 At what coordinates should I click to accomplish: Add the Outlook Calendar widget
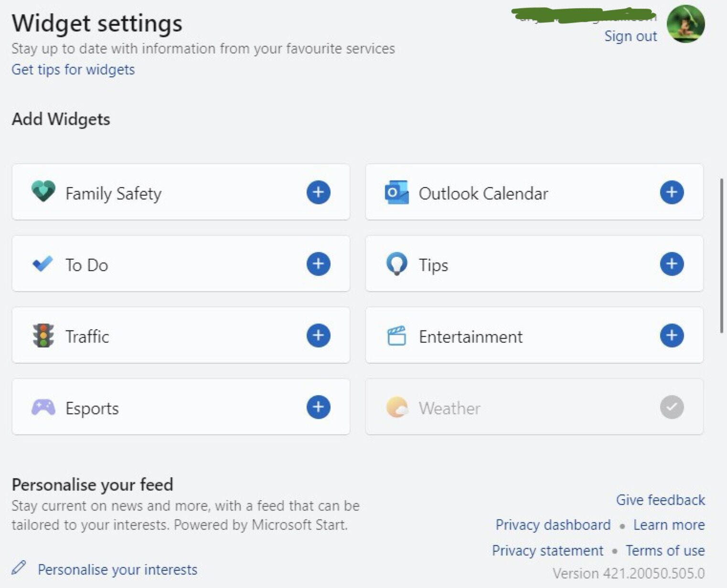(672, 192)
